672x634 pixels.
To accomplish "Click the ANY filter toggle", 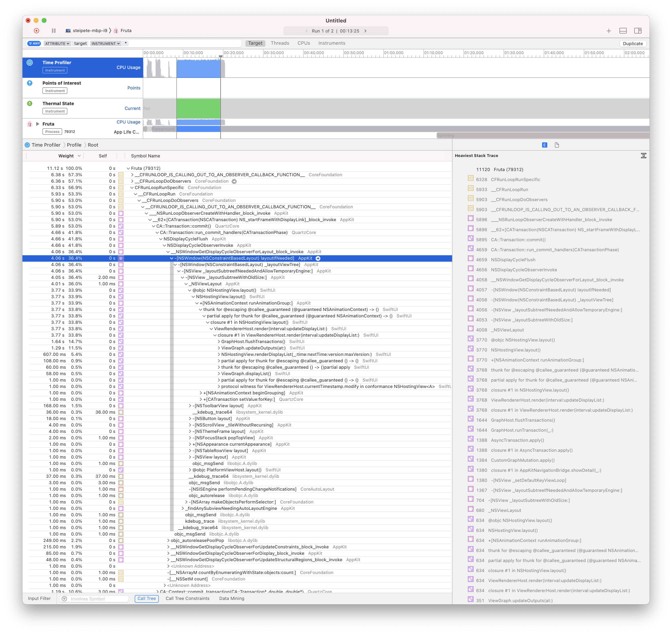I will click(x=34, y=44).
